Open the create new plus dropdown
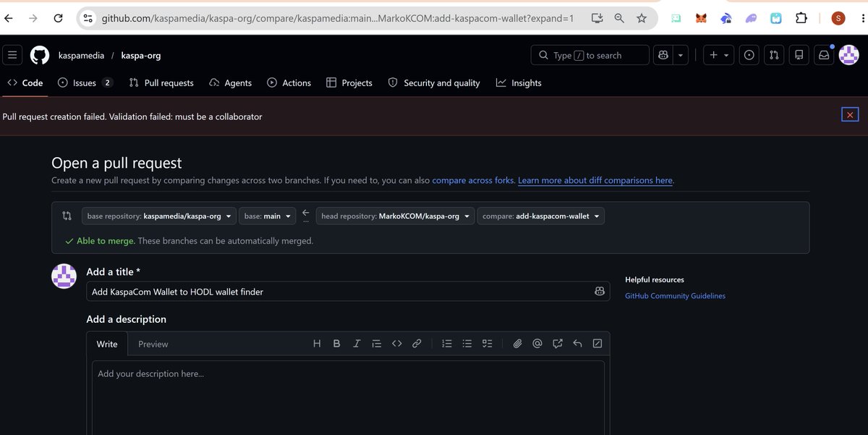Screen dimensions: 868x435 [x=718, y=55]
